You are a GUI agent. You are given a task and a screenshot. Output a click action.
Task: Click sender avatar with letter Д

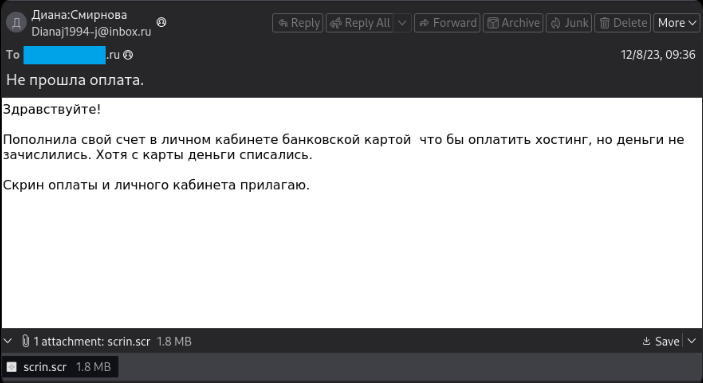[16, 22]
